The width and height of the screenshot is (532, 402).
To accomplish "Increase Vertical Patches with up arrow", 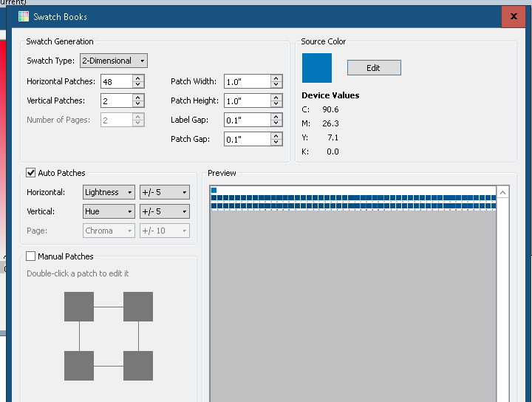I will coord(138,98).
